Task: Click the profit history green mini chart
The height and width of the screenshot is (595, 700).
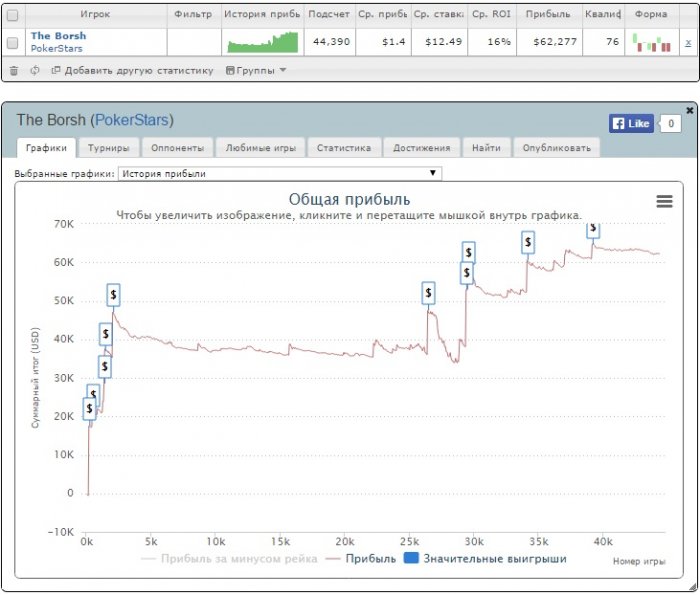Action: pyautogui.click(x=262, y=42)
